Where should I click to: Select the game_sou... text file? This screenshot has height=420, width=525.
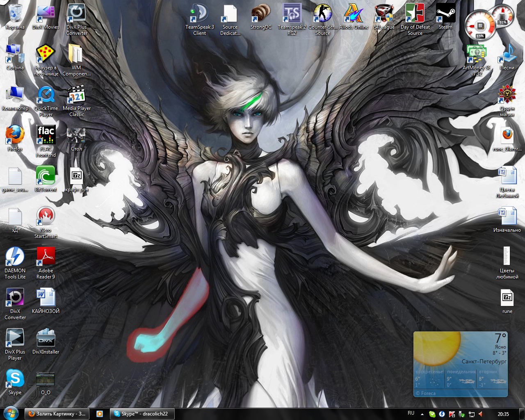(x=15, y=179)
